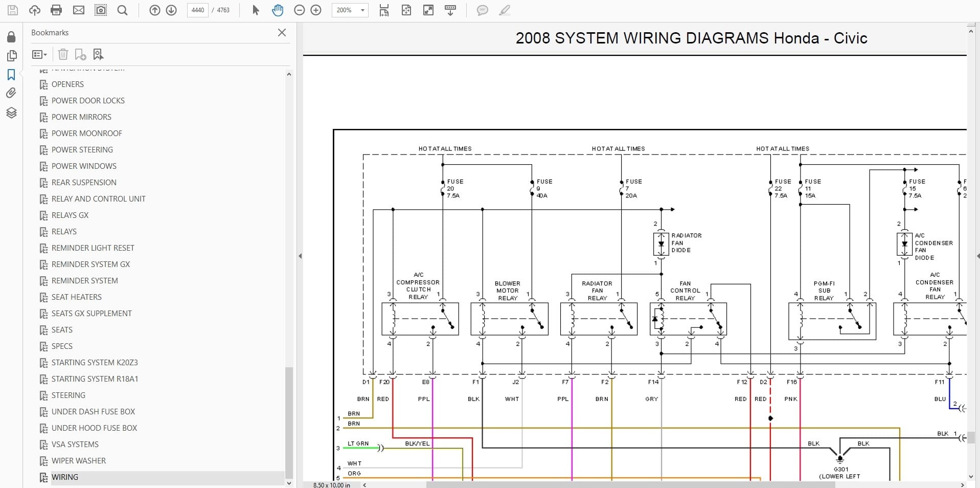Open the SEAT HEATERS bookmark
This screenshot has width=980, height=488.
(x=76, y=297)
